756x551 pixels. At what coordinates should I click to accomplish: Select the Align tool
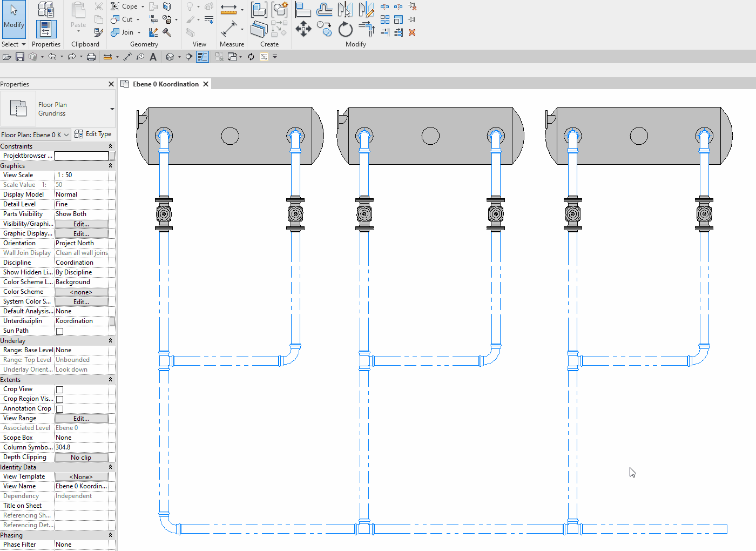(303, 9)
